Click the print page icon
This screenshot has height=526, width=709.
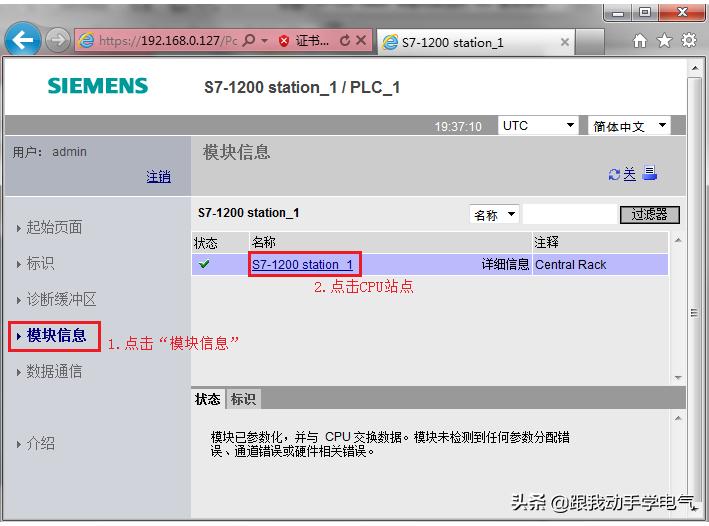(x=649, y=173)
